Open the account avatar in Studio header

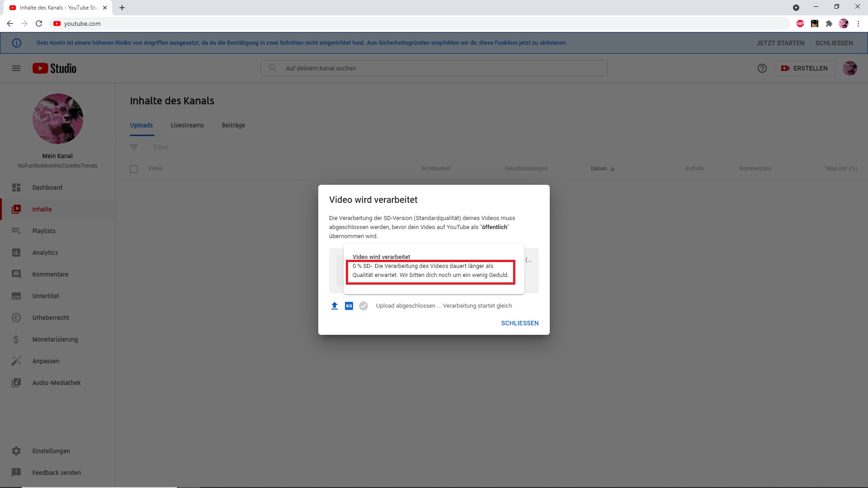850,68
